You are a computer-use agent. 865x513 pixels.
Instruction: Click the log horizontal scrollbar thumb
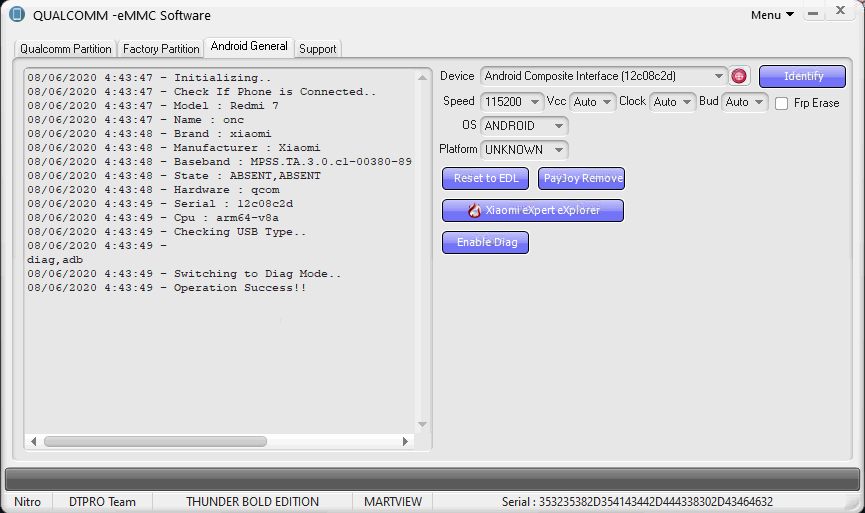coord(155,441)
